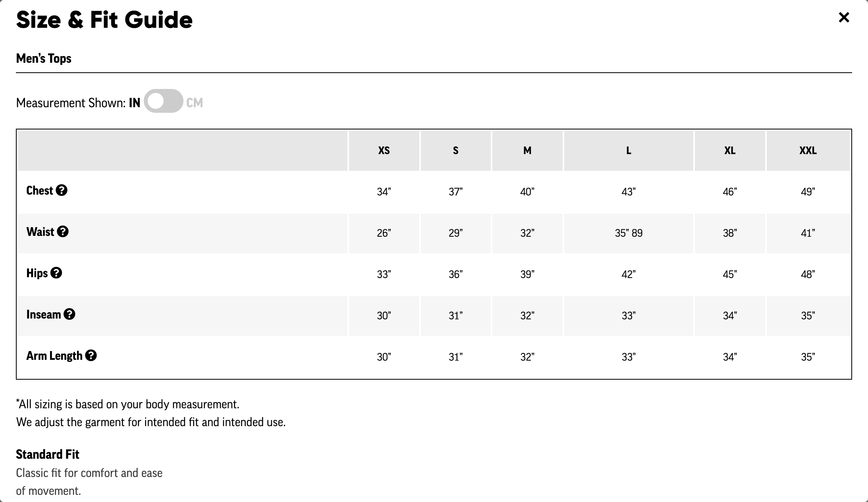Open the Arm Length help icon
The width and height of the screenshot is (868, 502).
(91, 355)
